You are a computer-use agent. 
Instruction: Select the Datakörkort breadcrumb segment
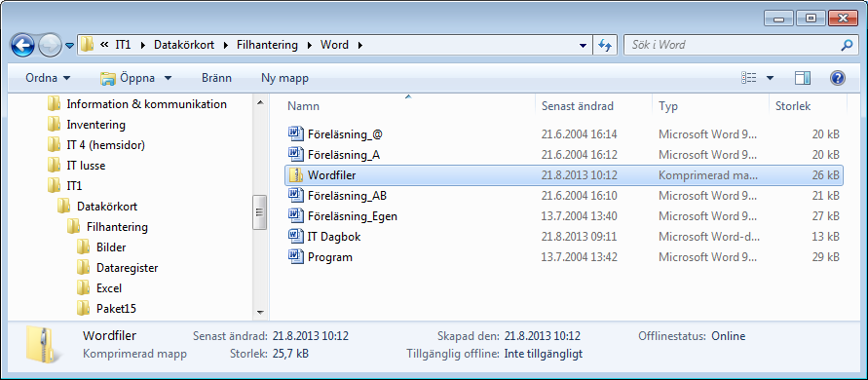point(184,45)
